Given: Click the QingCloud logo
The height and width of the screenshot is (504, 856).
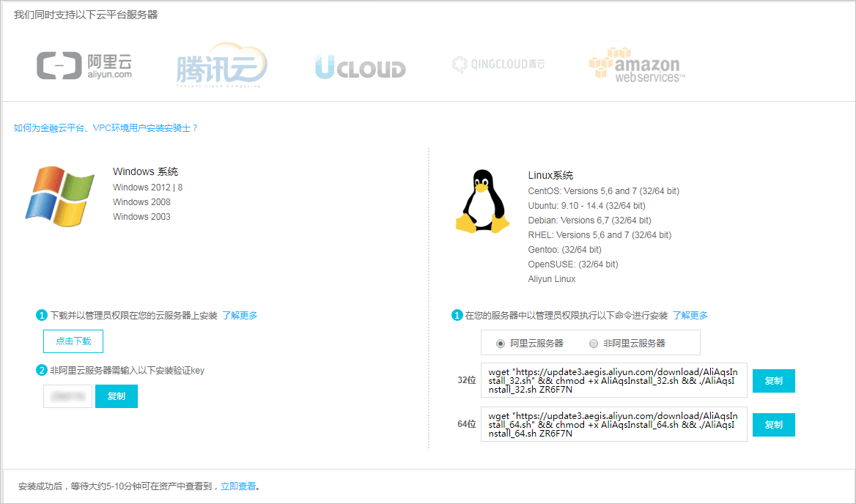Looking at the screenshot, I should [x=498, y=64].
